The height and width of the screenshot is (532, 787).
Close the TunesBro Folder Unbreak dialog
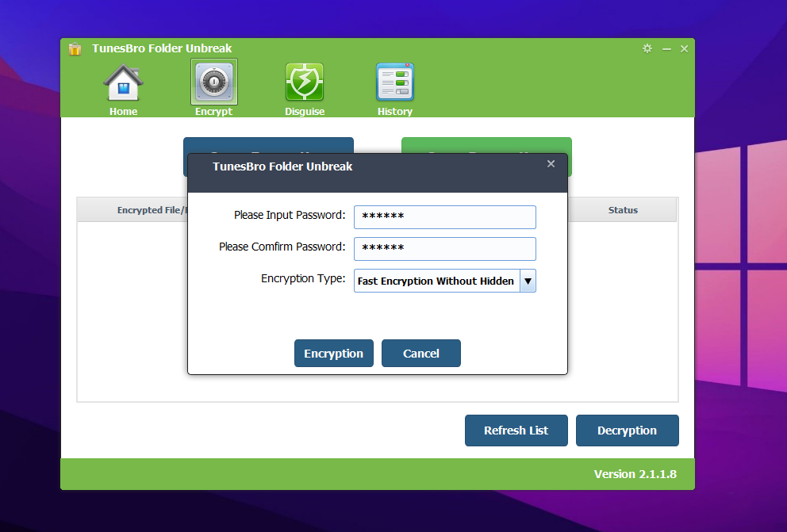pyautogui.click(x=551, y=163)
